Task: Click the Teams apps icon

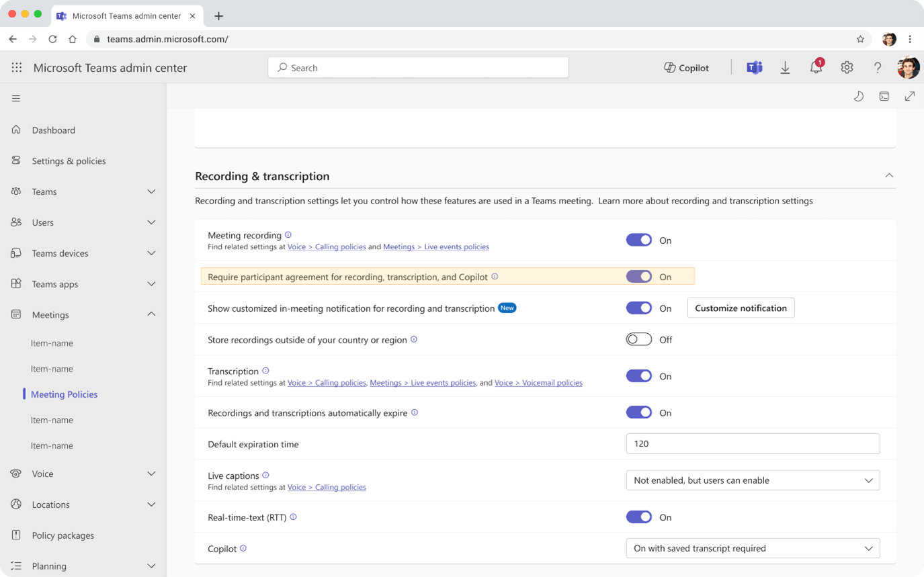Action: pos(16,284)
